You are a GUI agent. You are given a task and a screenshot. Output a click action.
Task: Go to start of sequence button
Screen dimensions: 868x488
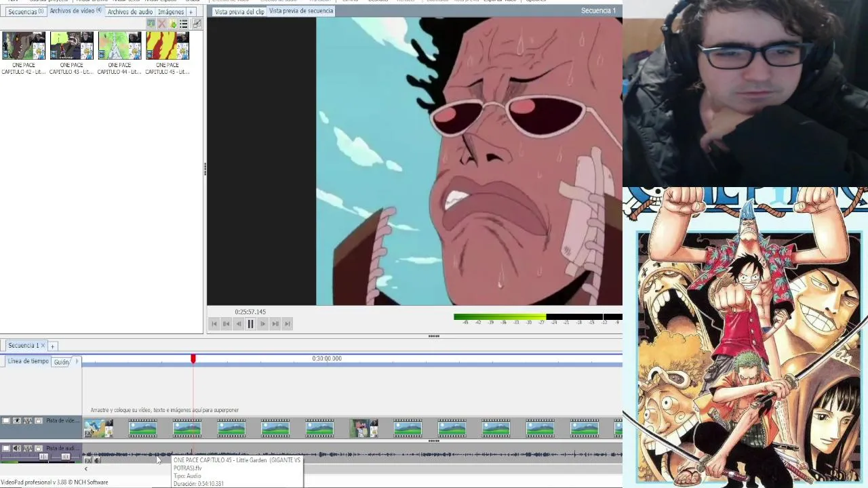click(x=214, y=324)
